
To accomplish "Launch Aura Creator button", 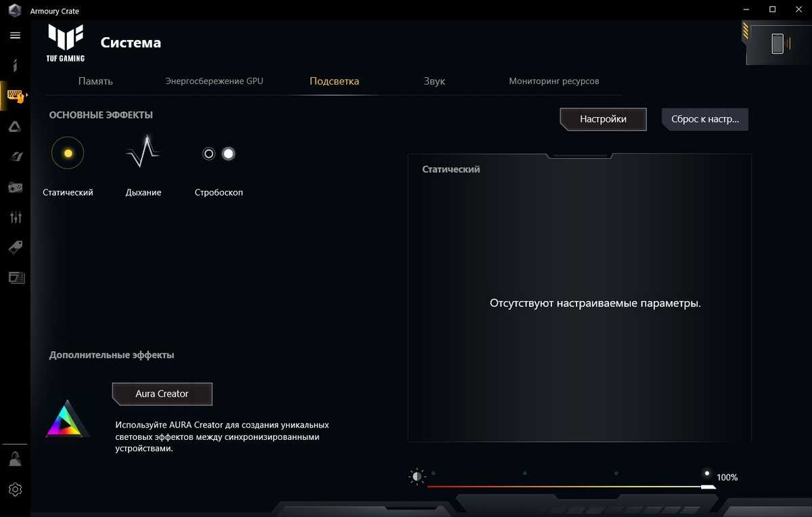I will coord(162,394).
